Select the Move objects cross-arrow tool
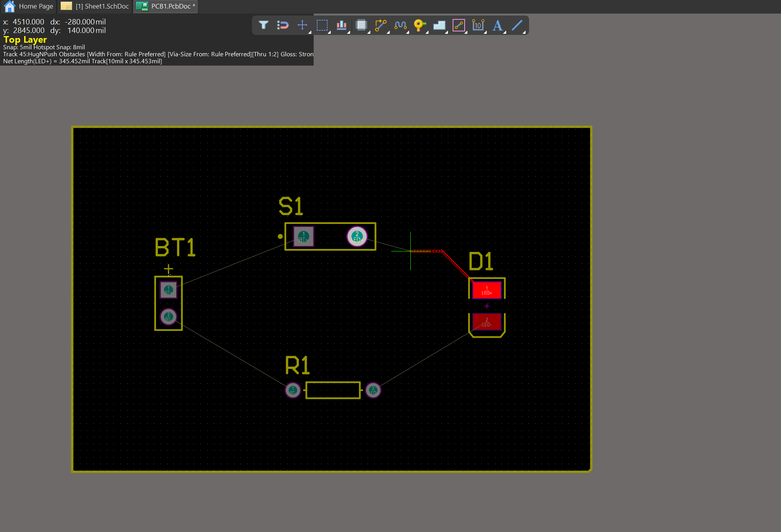The image size is (781, 532). tap(302, 25)
